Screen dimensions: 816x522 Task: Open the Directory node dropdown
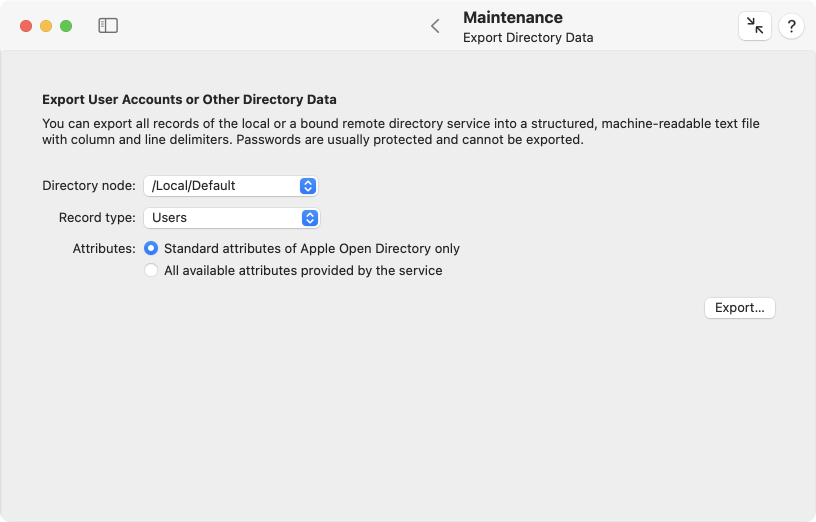point(231,186)
